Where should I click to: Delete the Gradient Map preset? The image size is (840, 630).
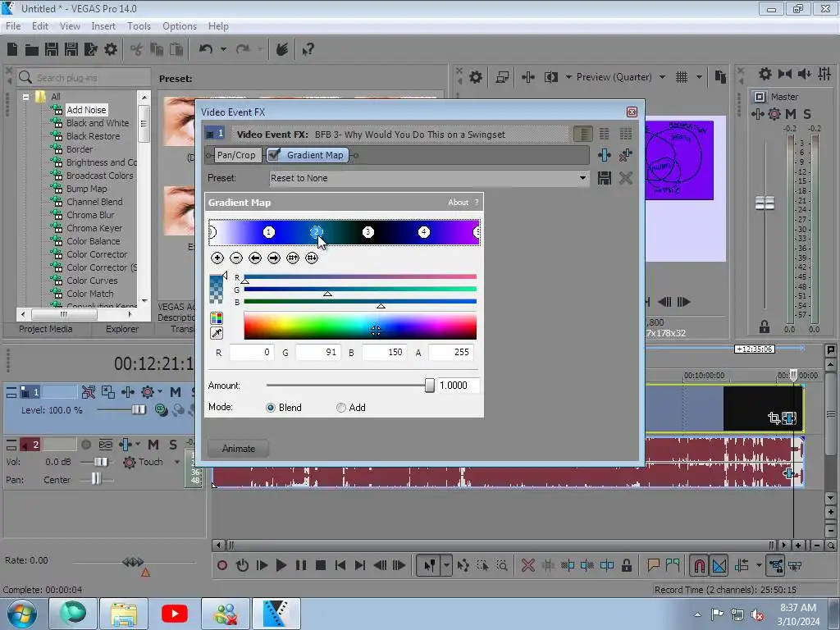click(625, 178)
